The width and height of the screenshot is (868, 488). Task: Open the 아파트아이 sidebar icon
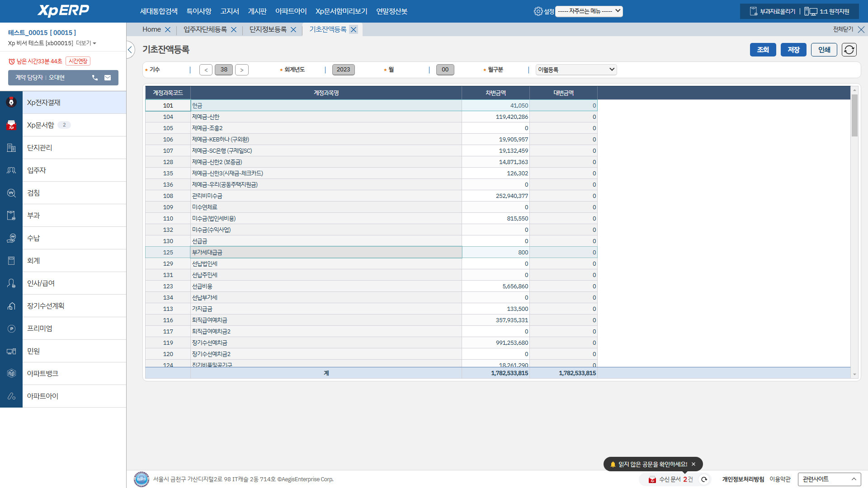pyautogui.click(x=11, y=396)
